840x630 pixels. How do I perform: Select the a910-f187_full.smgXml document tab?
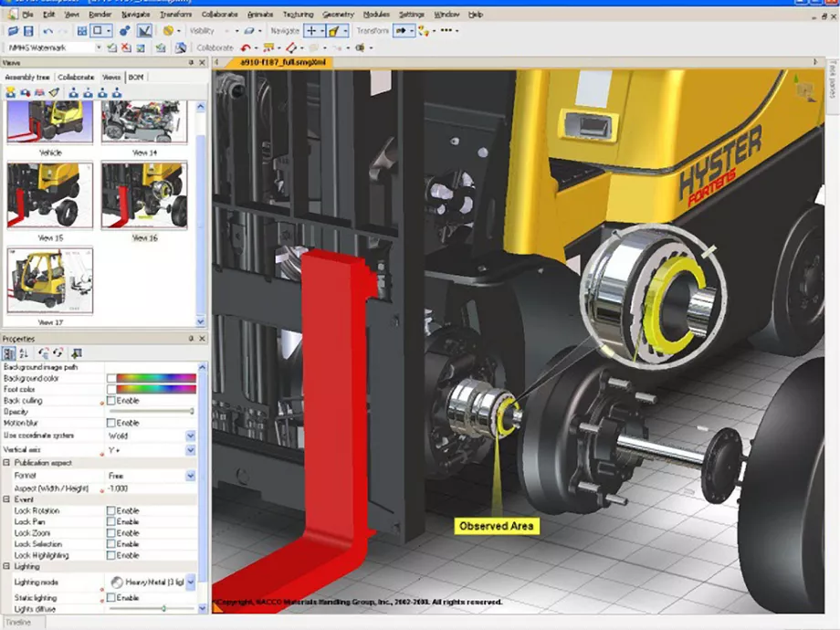point(283,62)
